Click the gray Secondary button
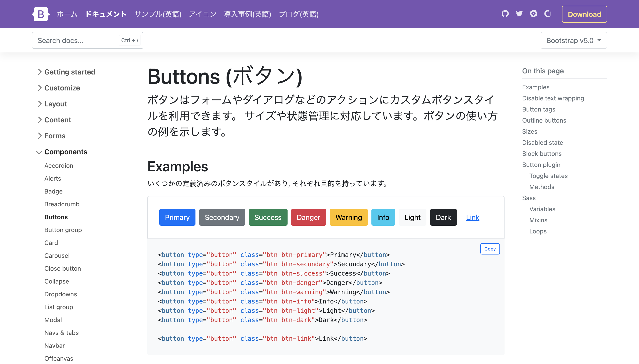The height and width of the screenshot is (364, 639). 222,217
